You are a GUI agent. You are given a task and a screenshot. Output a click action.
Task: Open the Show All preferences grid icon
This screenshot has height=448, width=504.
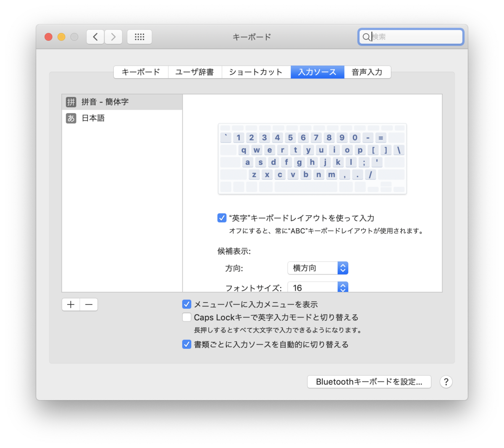coord(139,37)
